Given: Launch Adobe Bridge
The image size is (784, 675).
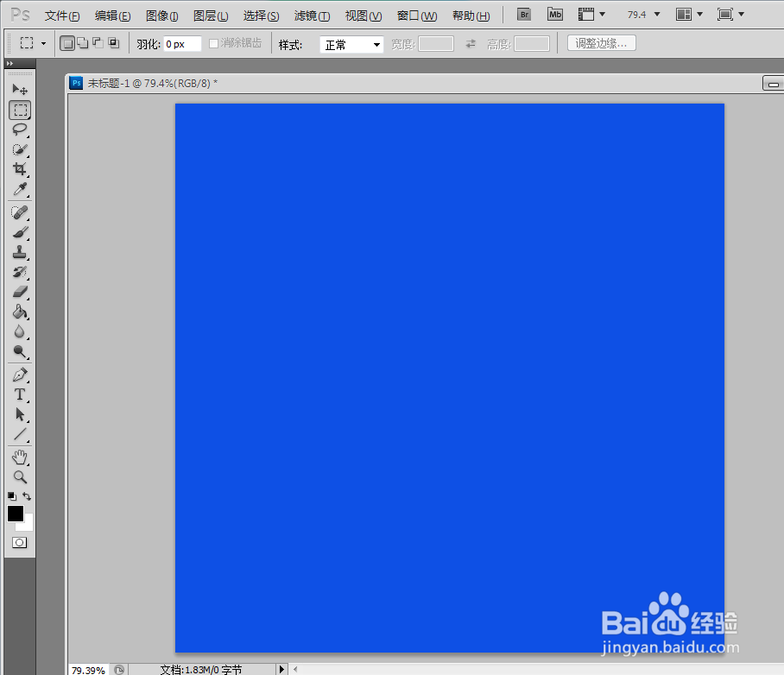Looking at the screenshot, I should (x=524, y=15).
